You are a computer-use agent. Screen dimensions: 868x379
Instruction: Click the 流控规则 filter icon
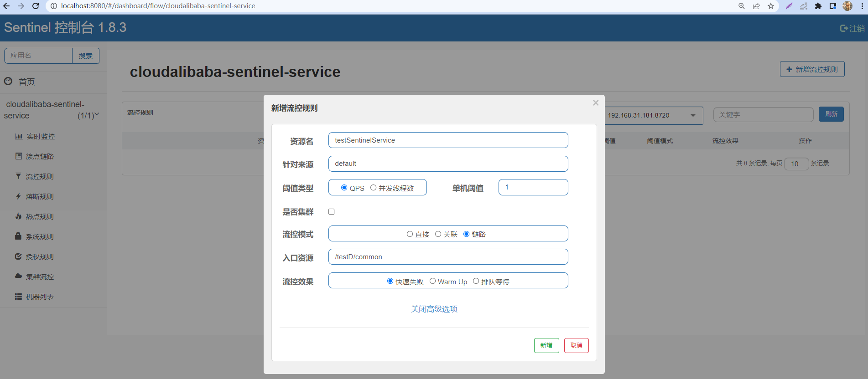click(x=18, y=176)
